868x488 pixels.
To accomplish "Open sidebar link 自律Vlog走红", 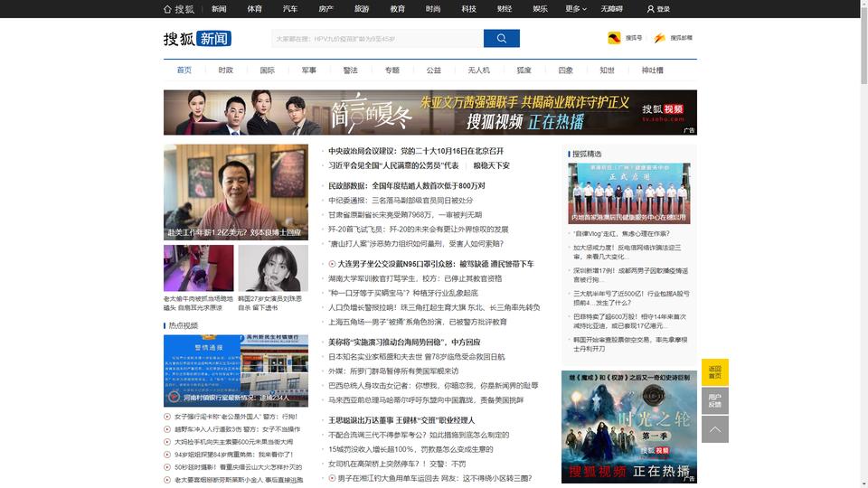I will 621,233.
